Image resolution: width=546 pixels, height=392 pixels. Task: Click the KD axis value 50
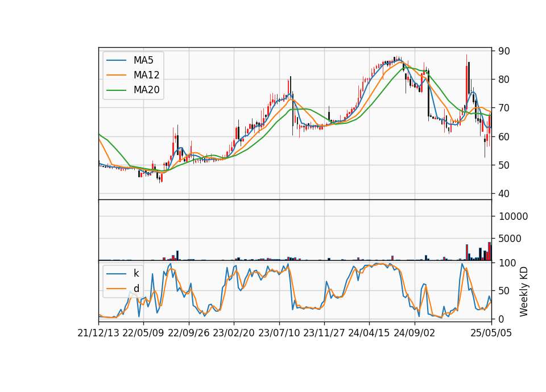click(x=504, y=291)
